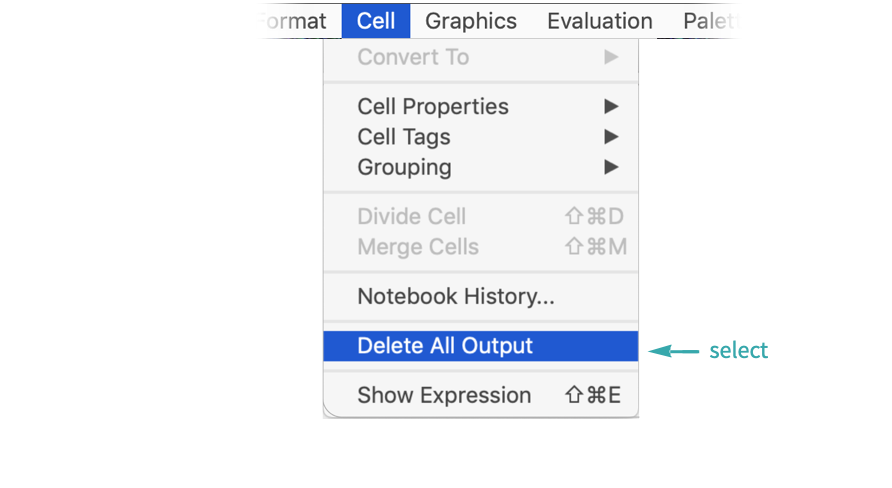Open the Graphics menu
Screen dimensions: 892x488
(471, 21)
